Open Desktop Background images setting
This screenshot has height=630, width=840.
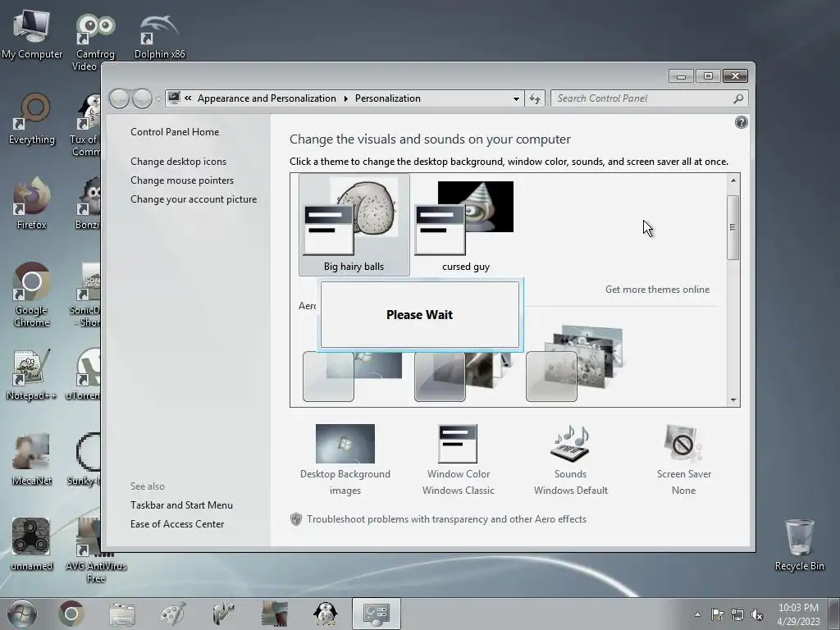point(345,460)
